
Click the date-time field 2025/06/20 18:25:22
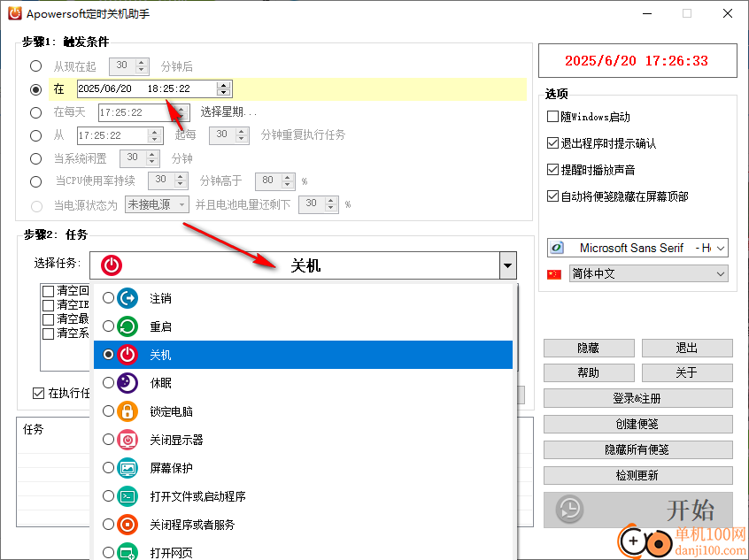[154, 88]
